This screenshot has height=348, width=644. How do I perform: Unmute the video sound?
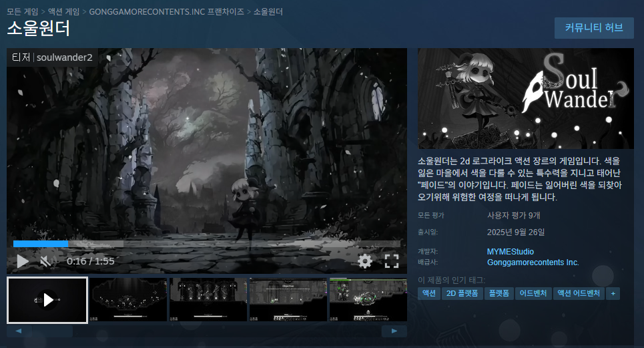tap(45, 261)
